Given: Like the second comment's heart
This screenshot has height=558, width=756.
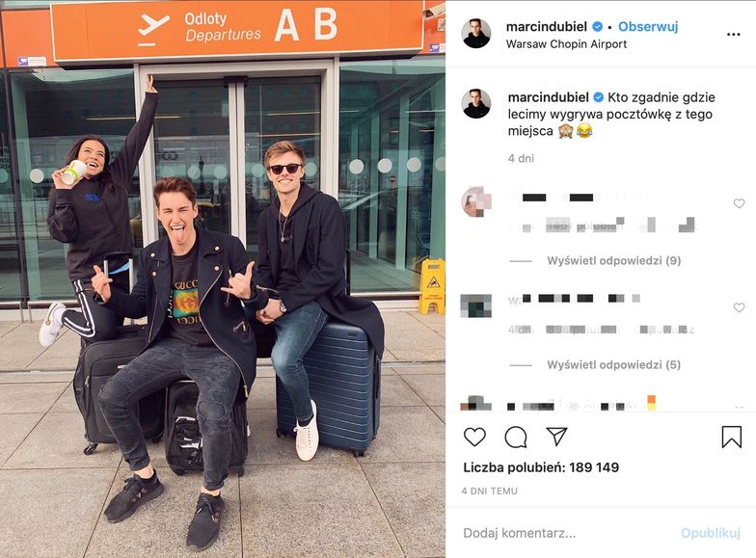Looking at the screenshot, I should coord(739,307).
